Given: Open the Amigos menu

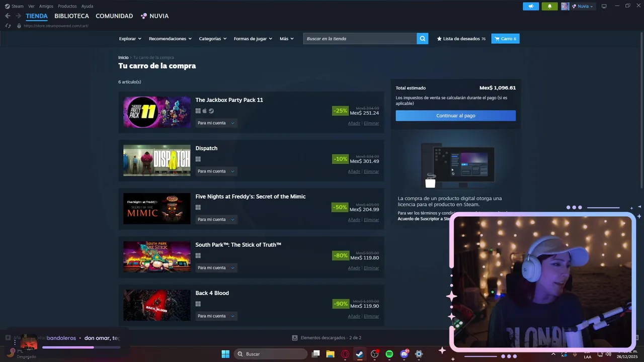Looking at the screenshot, I should [46, 6].
